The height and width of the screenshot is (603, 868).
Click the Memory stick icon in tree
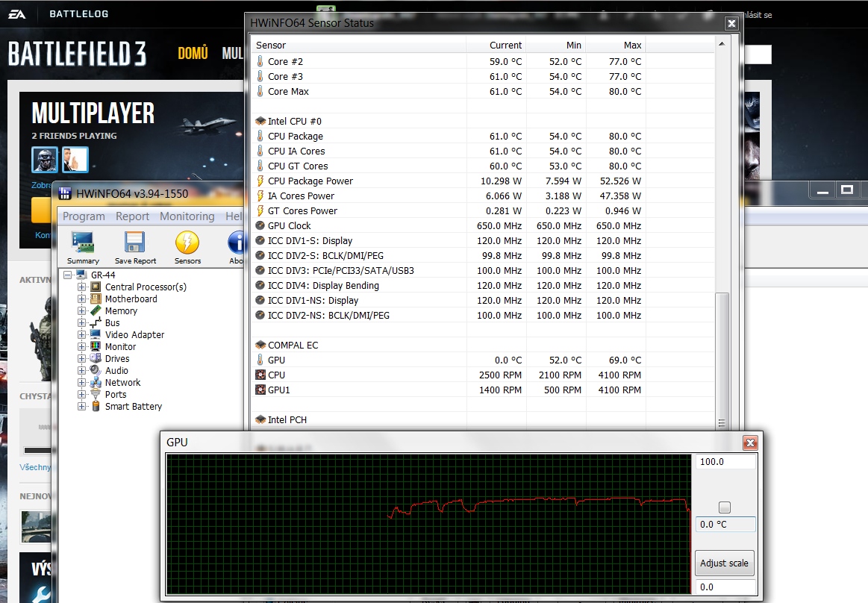(96, 310)
